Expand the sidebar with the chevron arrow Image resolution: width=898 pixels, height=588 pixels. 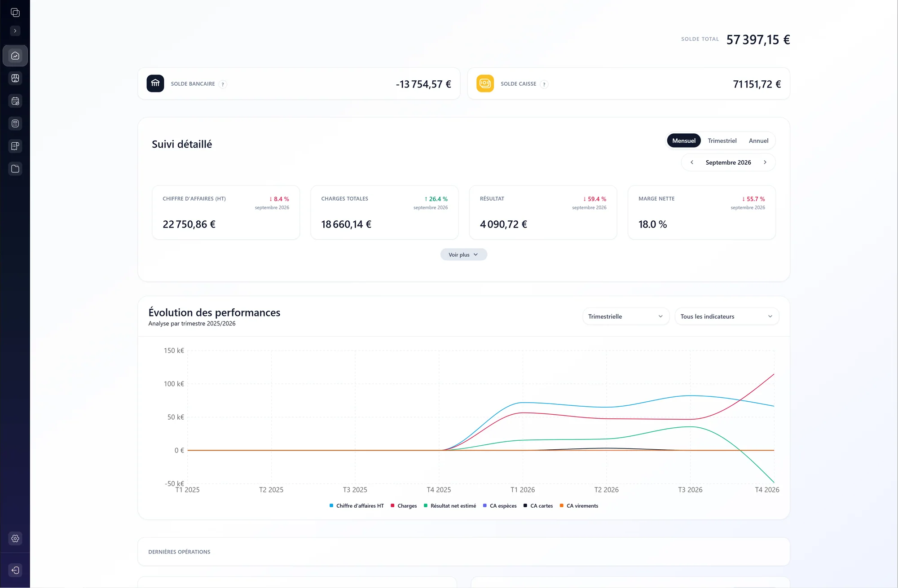click(x=15, y=31)
